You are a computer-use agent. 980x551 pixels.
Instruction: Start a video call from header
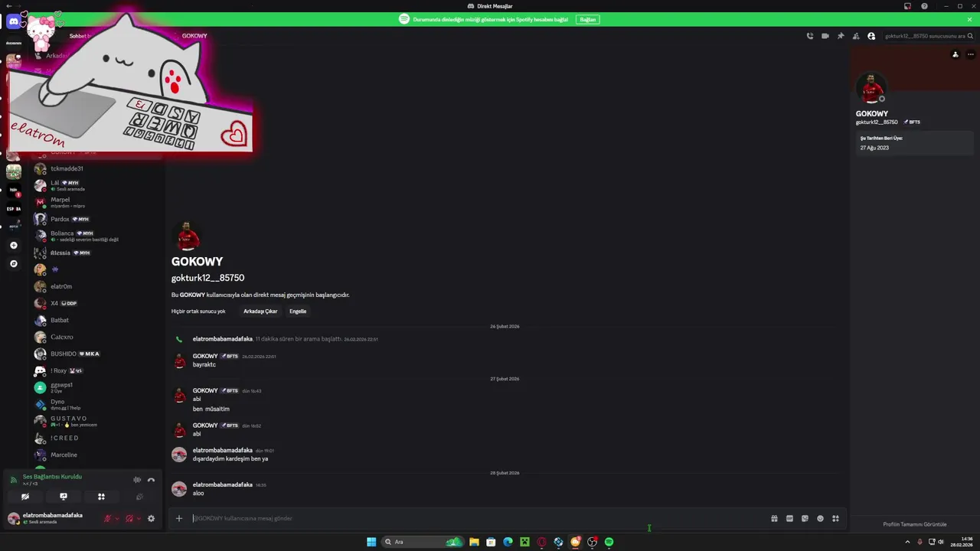[825, 36]
